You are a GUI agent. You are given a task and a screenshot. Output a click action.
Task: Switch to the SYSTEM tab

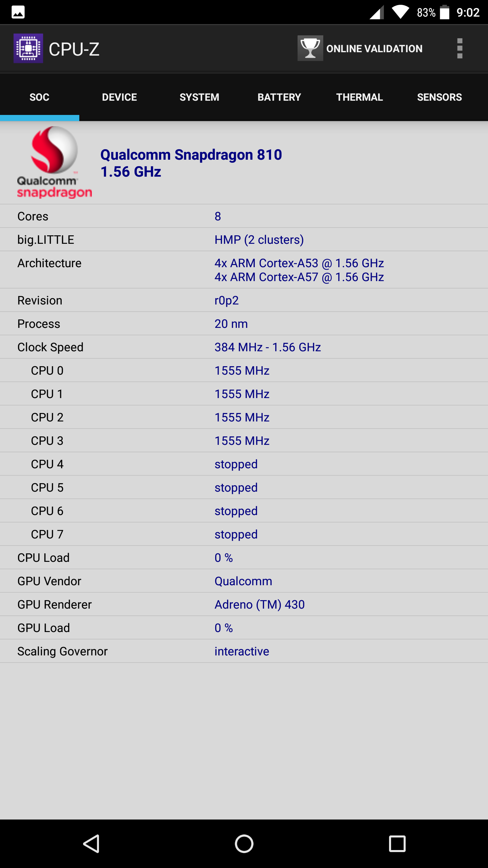pyautogui.click(x=199, y=97)
